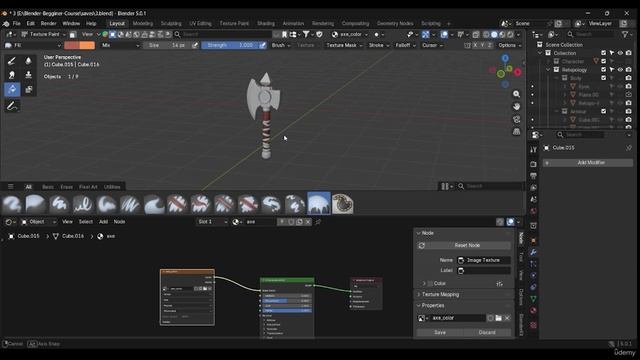Unlink the axe_color image with X icon

(507, 318)
